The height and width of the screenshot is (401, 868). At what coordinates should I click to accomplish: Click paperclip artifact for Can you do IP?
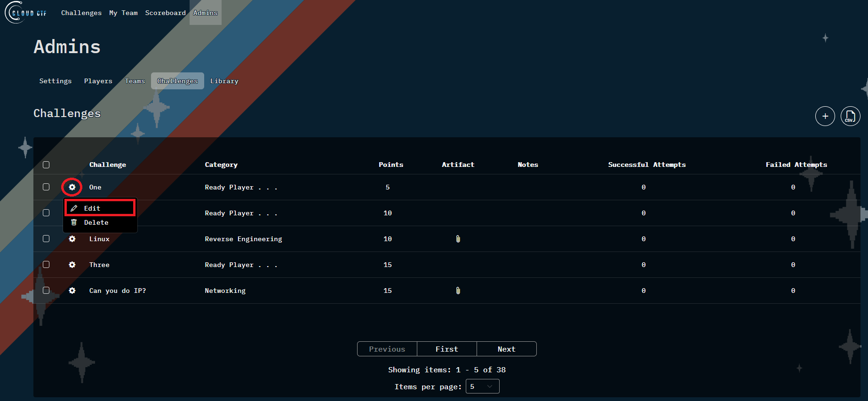[x=458, y=291]
